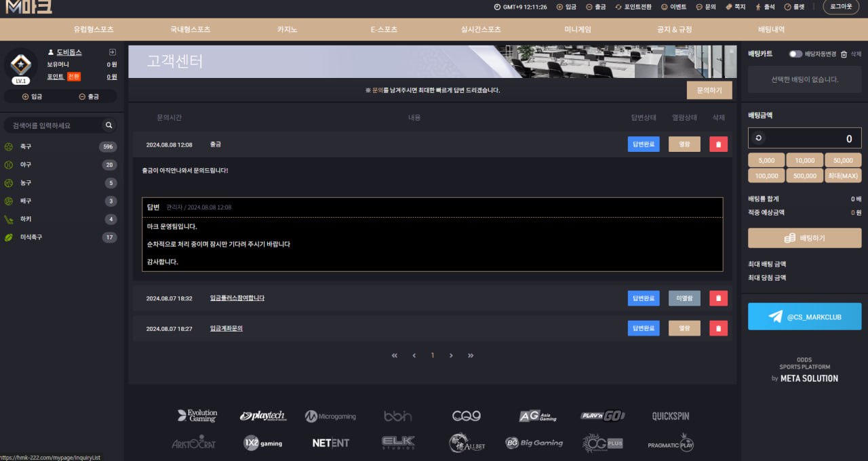Image resolution: width=868 pixels, height=461 pixels.
Task: Delete the 출금 inquiry with trash icon
Action: tap(718, 144)
